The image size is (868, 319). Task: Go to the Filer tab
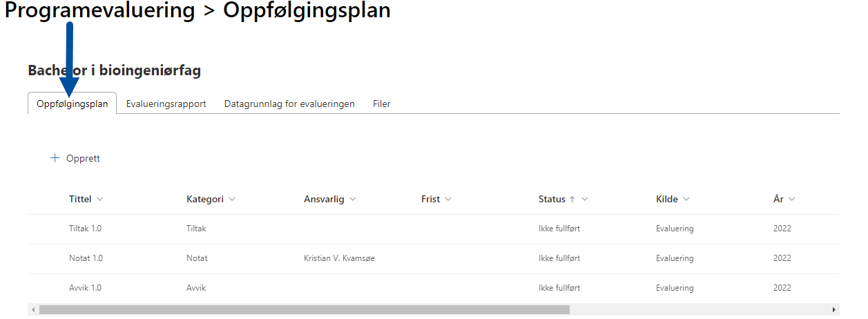pyautogui.click(x=382, y=104)
